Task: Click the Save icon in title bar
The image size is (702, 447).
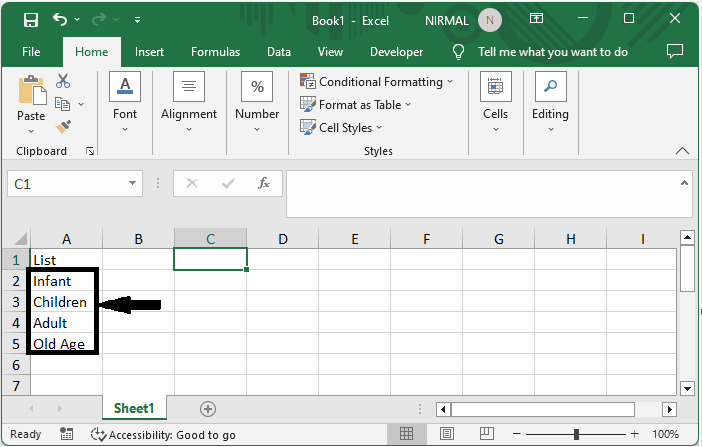Action: point(31,20)
